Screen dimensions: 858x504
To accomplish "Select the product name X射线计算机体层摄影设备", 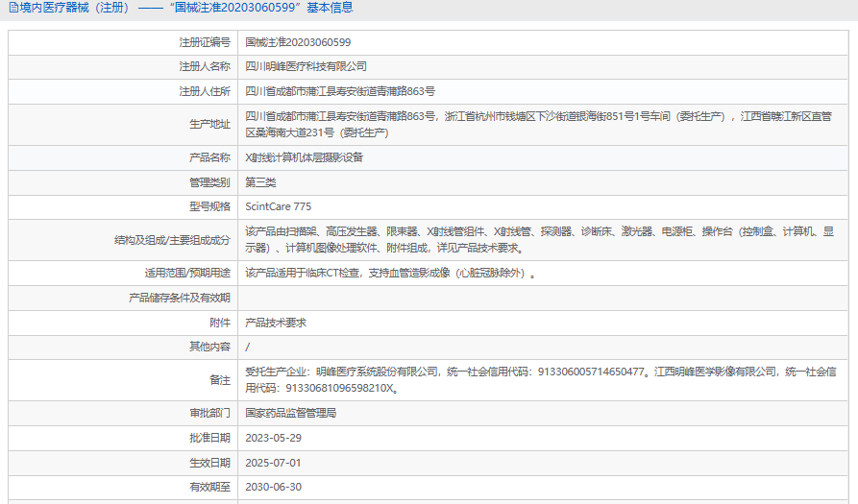I will [305, 158].
